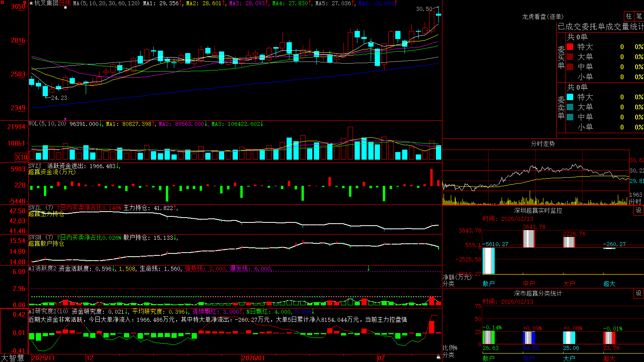
Task: Click the 委买单 section label
Action: (561, 57)
